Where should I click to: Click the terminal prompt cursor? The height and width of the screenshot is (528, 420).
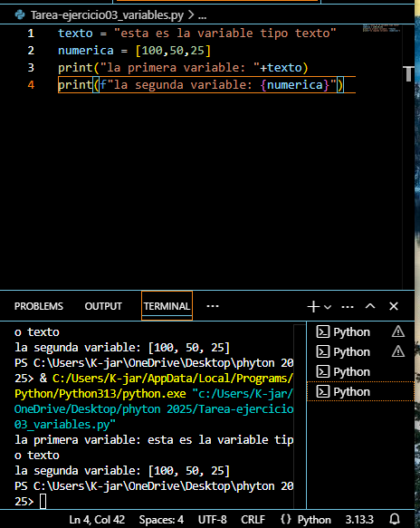pos(43,502)
